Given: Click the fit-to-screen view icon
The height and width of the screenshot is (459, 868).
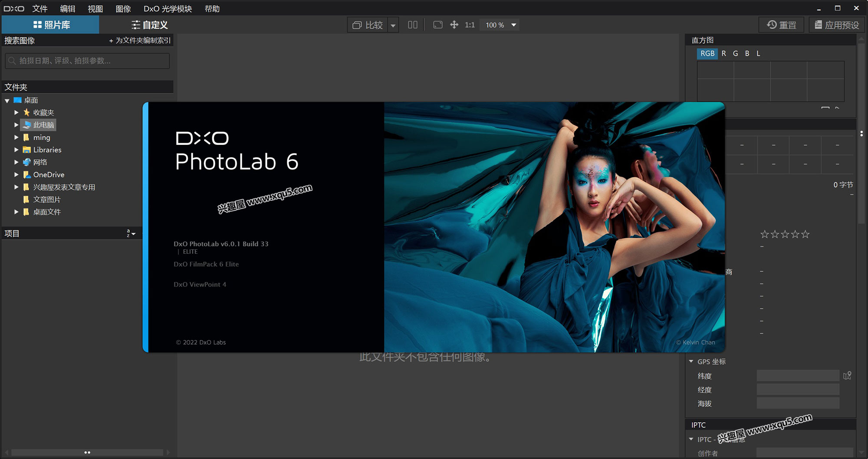Looking at the screenshot, I should (x=438, y=25).
